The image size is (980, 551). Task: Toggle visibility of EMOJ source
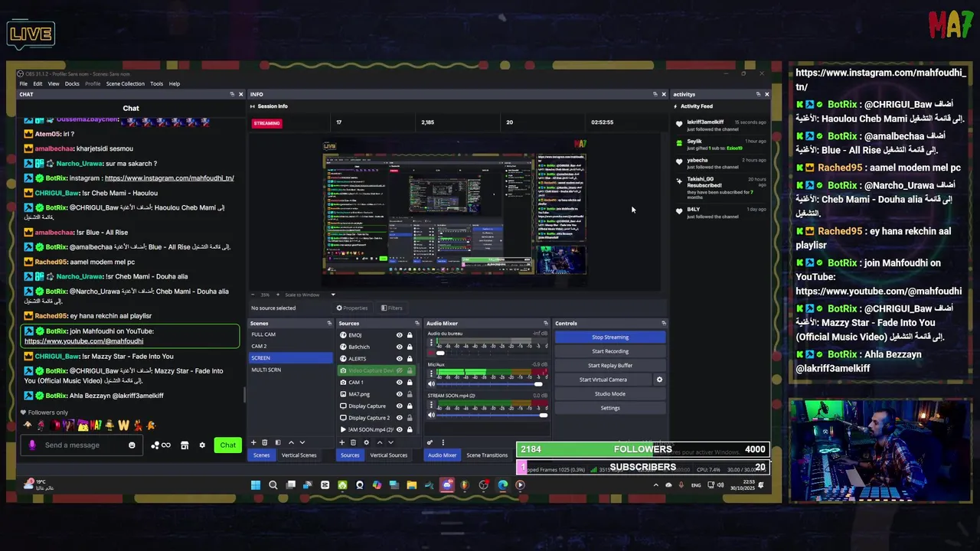point(399,335)
